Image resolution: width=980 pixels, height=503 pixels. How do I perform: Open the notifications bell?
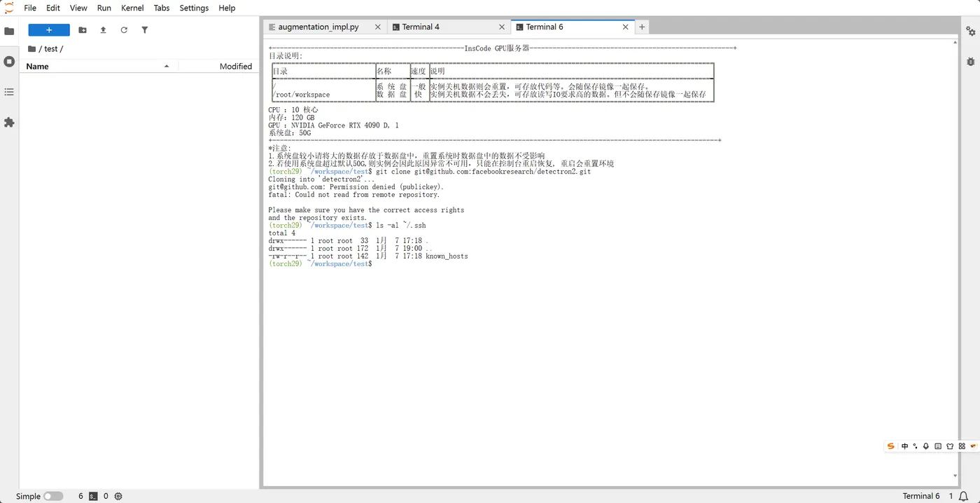963,496
